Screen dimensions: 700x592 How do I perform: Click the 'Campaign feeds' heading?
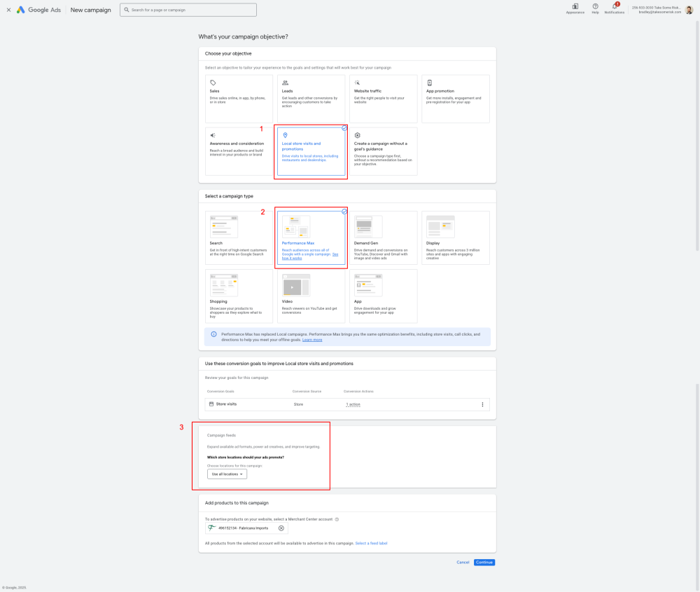(221, 435)
